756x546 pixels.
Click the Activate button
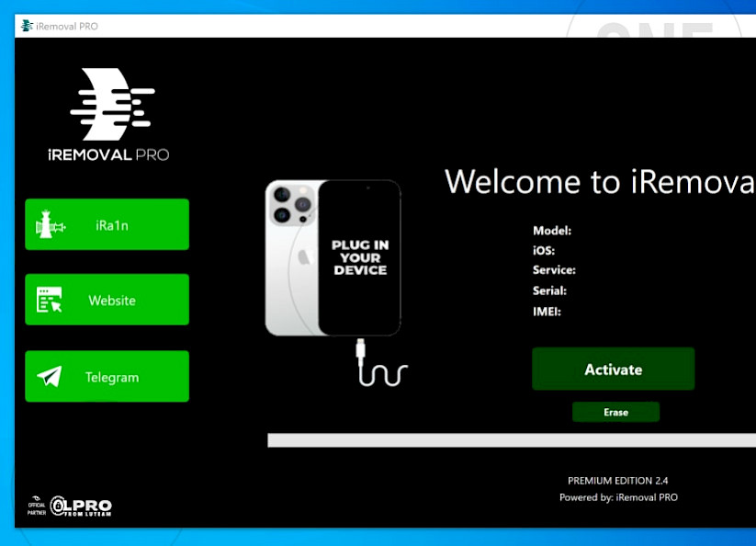click(614, 369)
